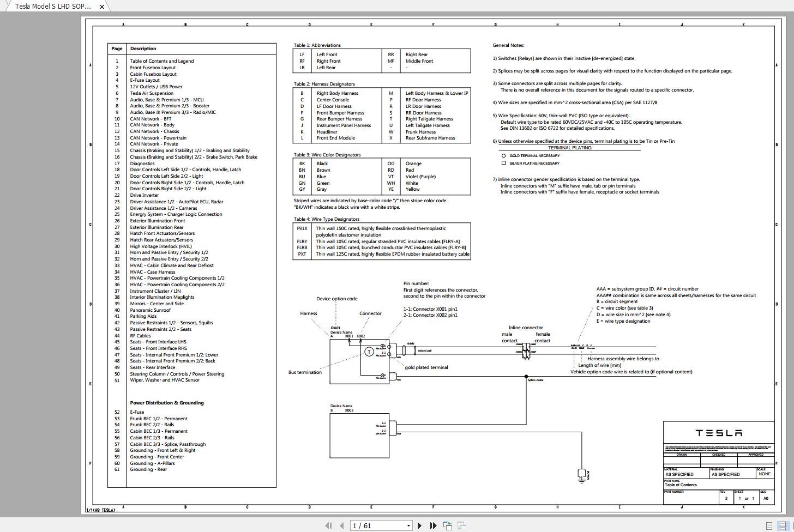Open the Drive Inverter contents entry

pos(144,195)
